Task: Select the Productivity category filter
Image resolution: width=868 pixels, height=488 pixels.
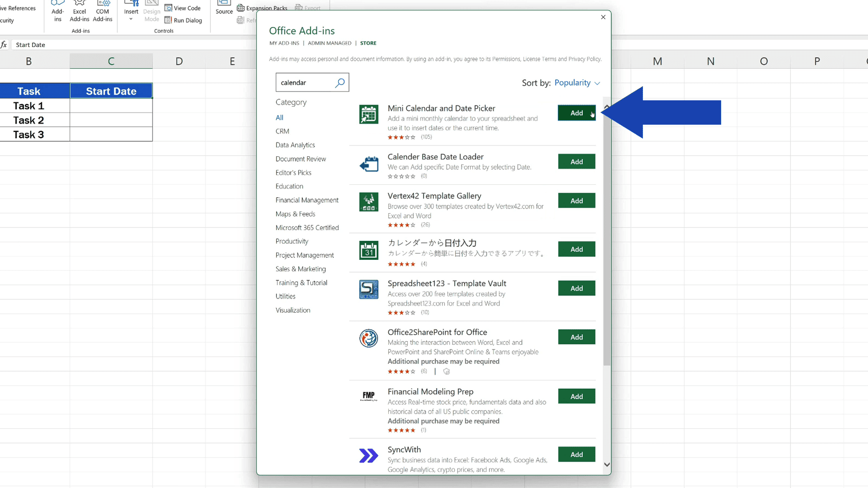Action: tap(292, 241)
